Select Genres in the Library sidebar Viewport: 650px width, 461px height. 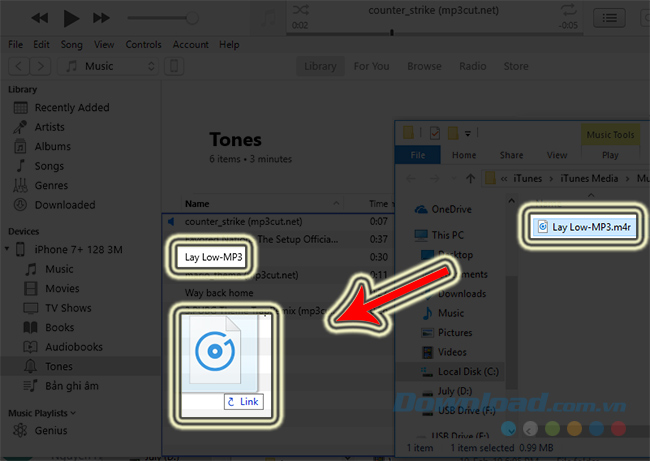coord(51,185)
